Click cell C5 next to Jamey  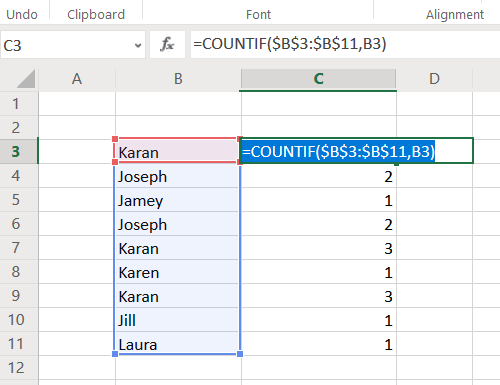[319, 200]
